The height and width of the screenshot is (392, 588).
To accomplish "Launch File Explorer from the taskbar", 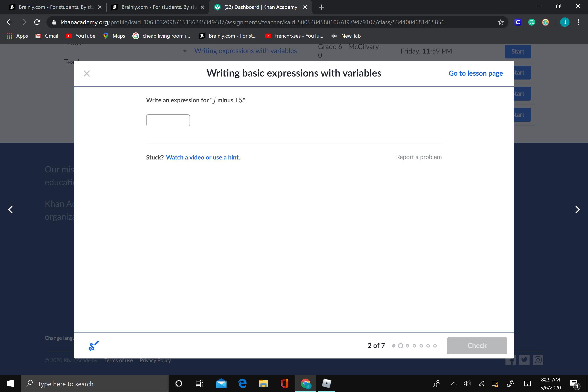I will 263,383.
